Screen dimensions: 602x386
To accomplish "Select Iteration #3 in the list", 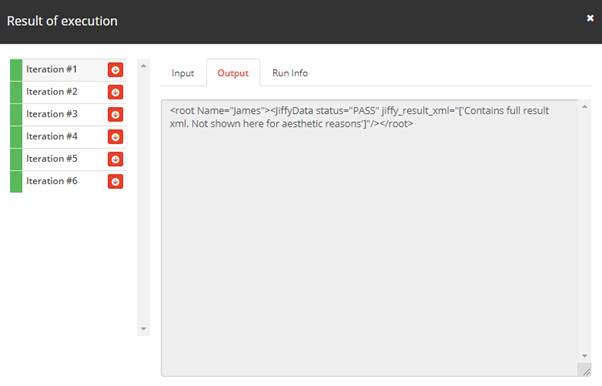I will point(68,114).
